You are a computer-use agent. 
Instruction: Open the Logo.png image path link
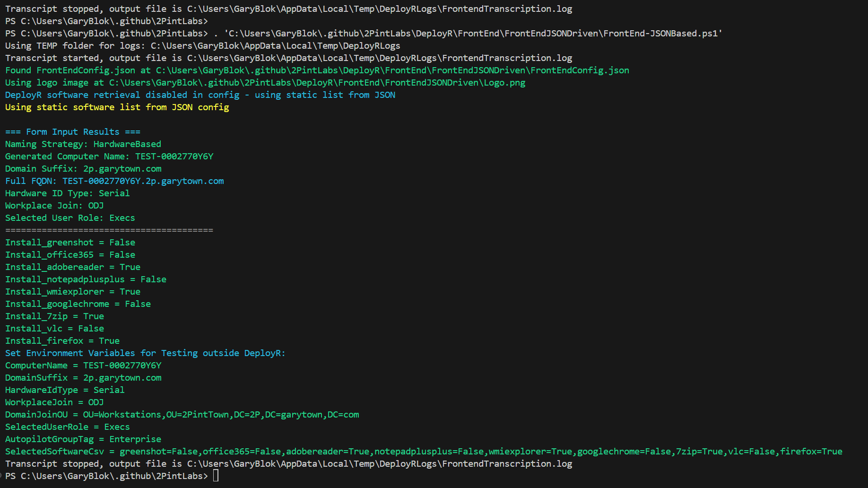click(317, 83)
